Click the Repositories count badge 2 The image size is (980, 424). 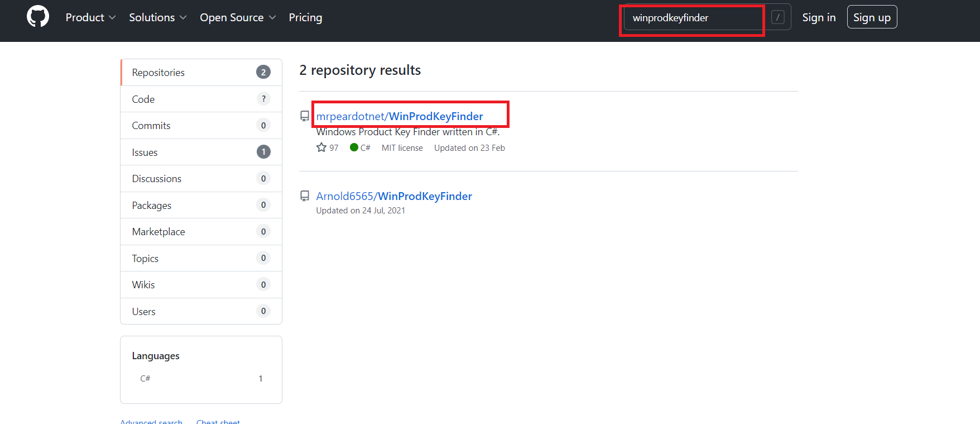[x=263, y=72]
